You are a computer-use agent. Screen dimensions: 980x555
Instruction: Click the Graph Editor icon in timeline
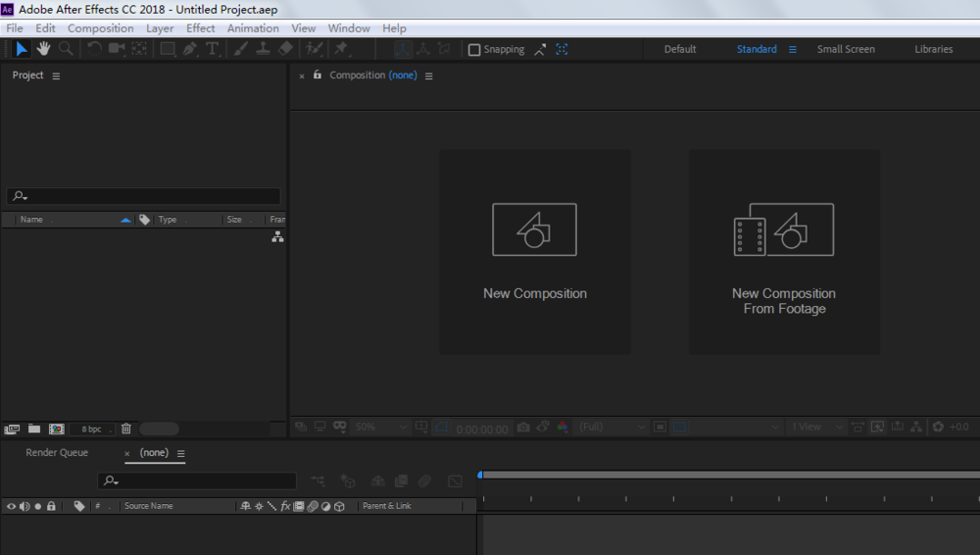pos(455,481)
